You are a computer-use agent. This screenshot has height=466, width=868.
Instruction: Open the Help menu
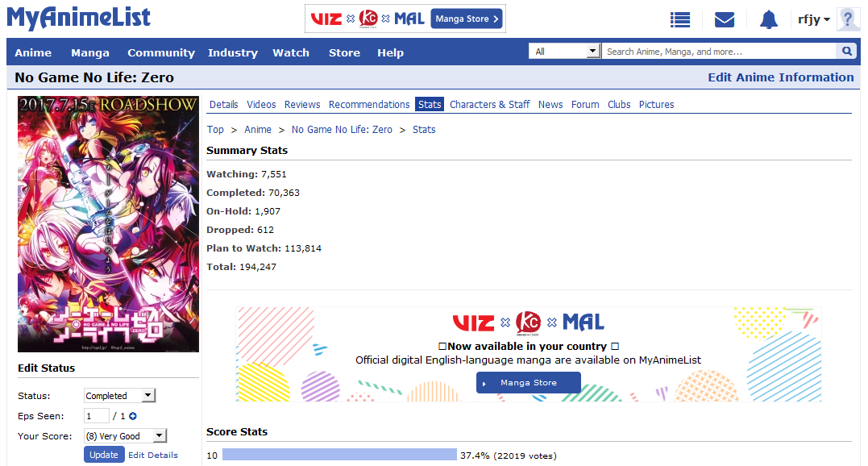(390, 52)
